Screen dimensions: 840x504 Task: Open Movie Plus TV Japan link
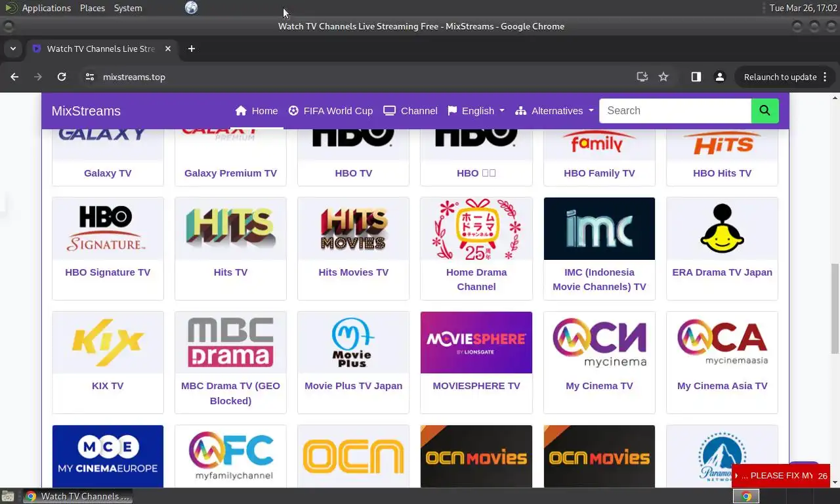click(353, 386)
